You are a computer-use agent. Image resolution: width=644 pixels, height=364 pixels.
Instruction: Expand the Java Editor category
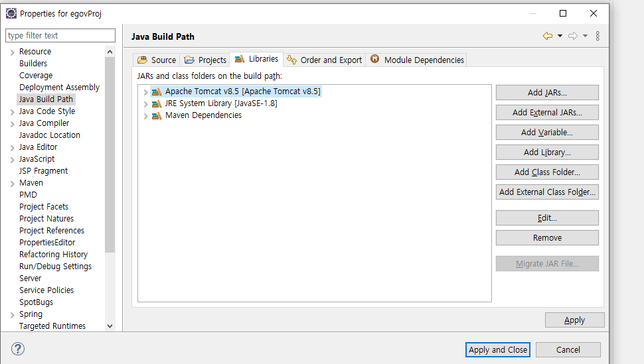[13, 148]
